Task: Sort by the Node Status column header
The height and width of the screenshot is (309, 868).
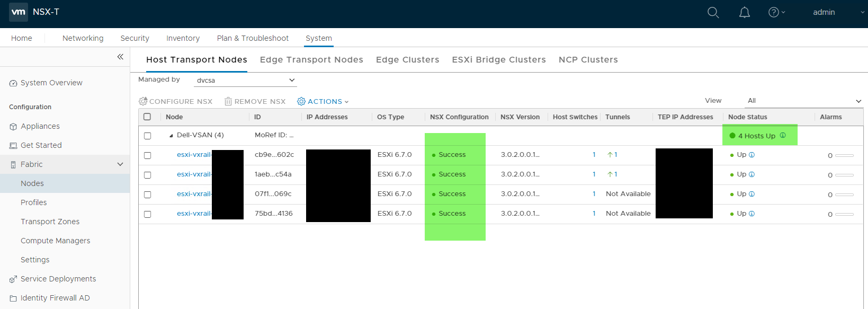Action: [x=748, y=117]
